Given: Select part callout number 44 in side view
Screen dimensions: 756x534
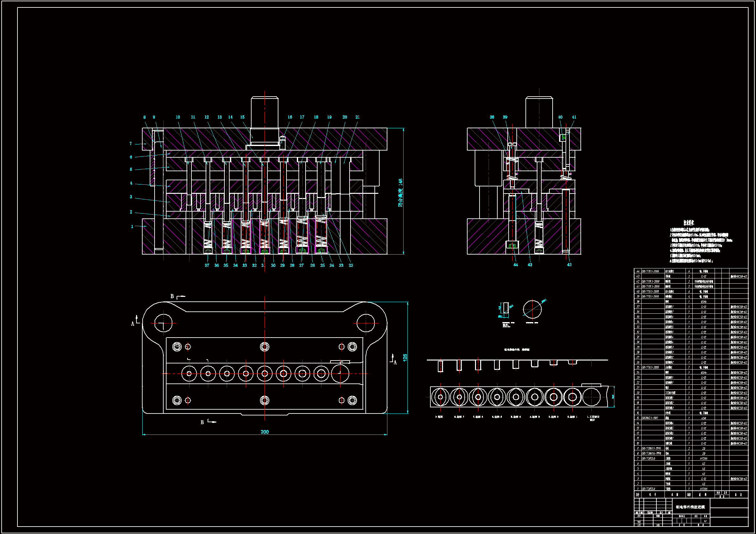Looking at the screenshot, I should (x=516, y=265).
